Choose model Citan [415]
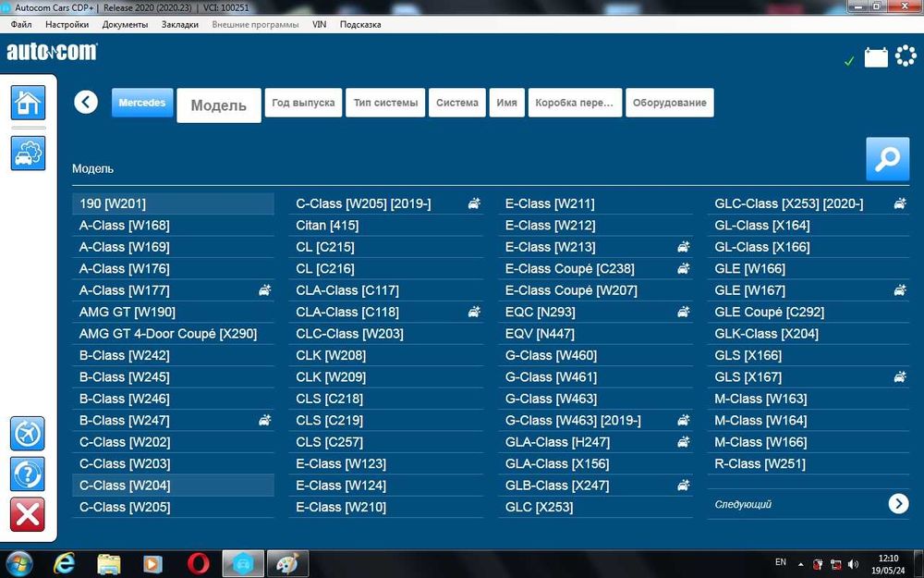The image size is (924, 578). (x=386, y=226)
